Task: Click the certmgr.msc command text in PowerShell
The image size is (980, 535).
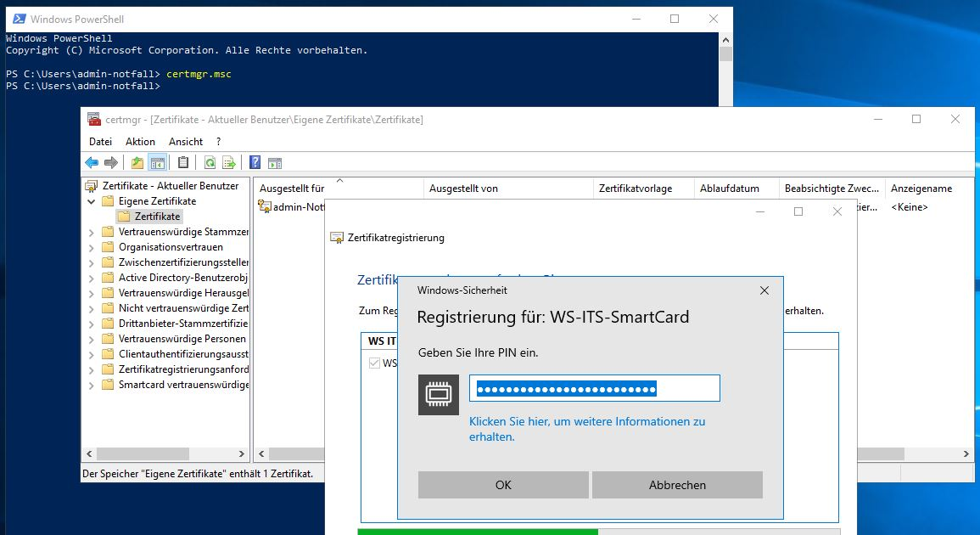Action: [x=199, y=74]
